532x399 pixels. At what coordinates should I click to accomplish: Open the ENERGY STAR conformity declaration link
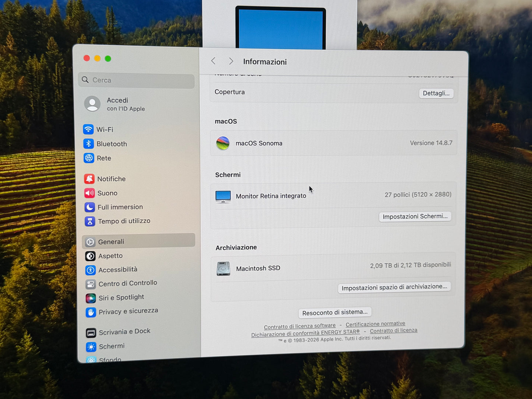305,333
